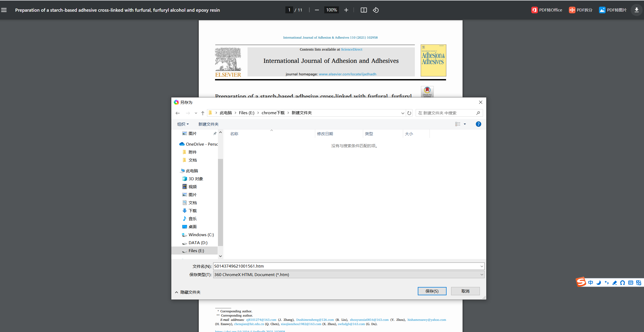Click the PDF拆分 split tool
Image resolution: width=644 pixels, height=332 pixels.
[581, 10]
